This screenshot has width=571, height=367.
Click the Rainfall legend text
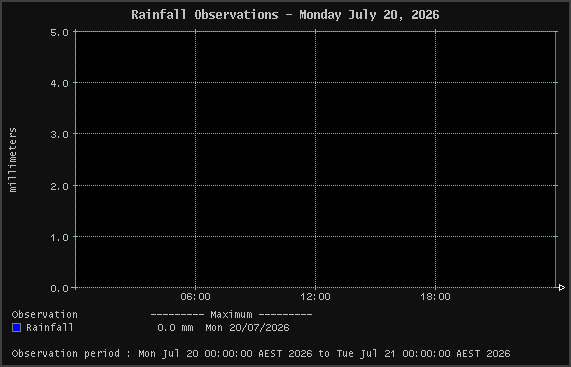[x=50, y=328]
